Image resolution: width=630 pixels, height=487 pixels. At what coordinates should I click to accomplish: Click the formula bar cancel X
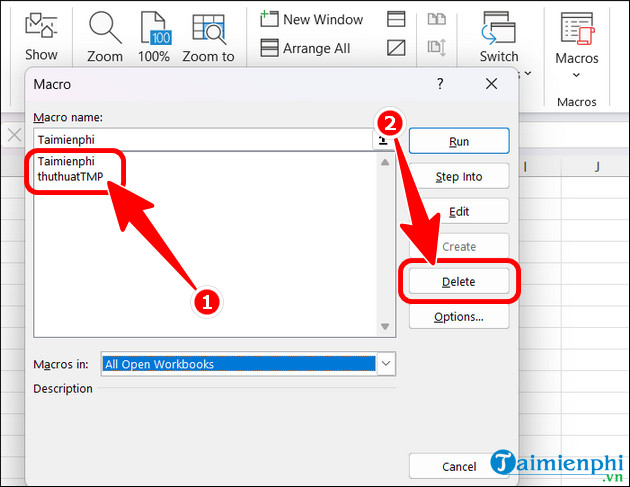pyautogui.click(x=14, y=135)
